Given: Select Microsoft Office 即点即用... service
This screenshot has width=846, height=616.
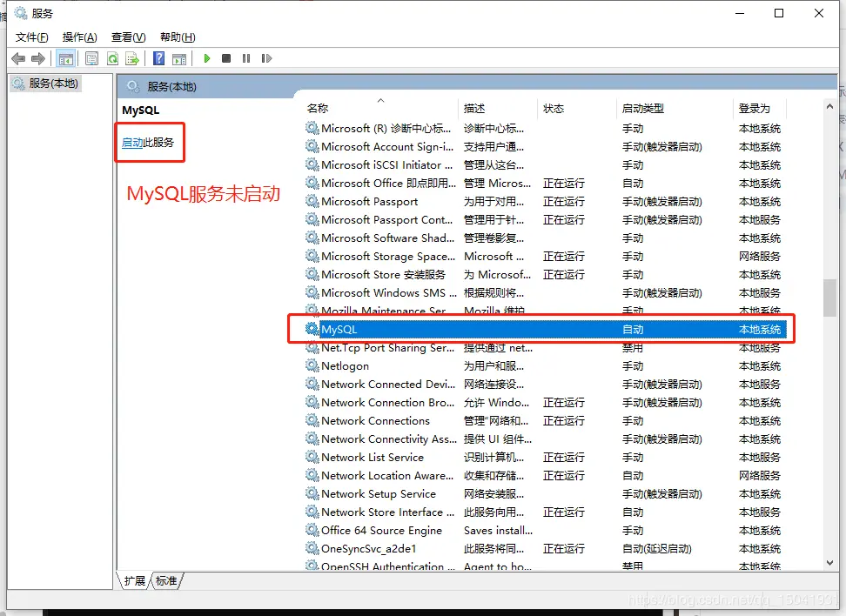Looking at the screenshot, I should point(388,183).
